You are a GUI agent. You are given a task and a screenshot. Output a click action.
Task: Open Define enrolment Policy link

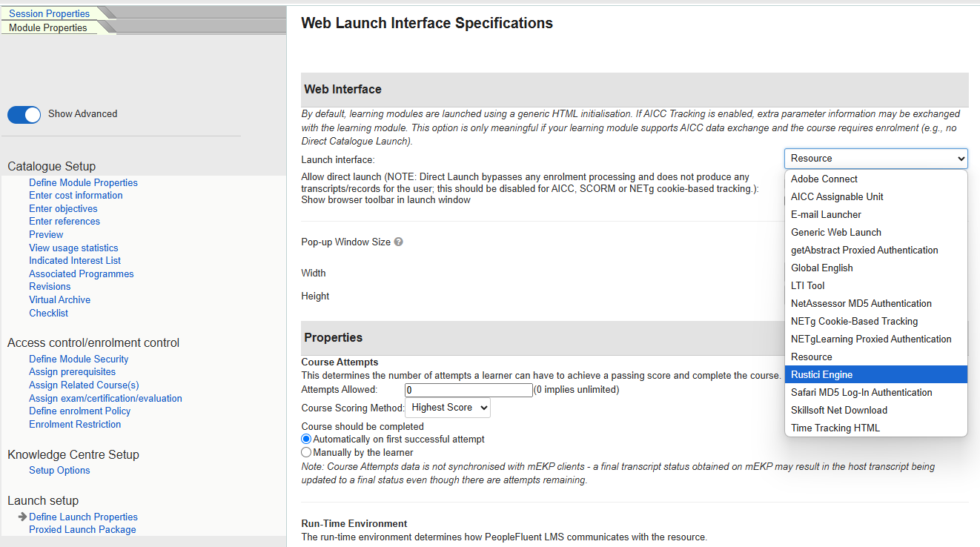click(79, 411)
